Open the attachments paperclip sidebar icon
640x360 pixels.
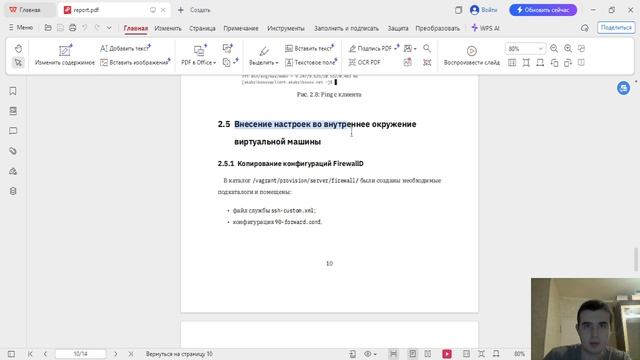[13, 151]
